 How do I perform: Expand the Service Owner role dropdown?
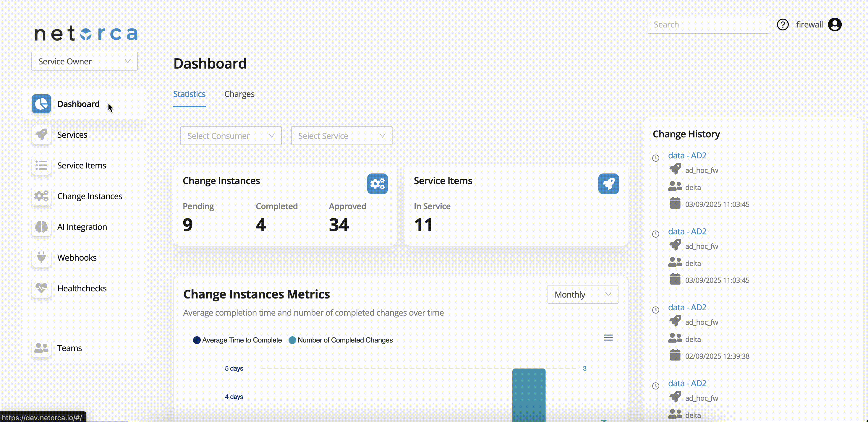pos(84,61)
